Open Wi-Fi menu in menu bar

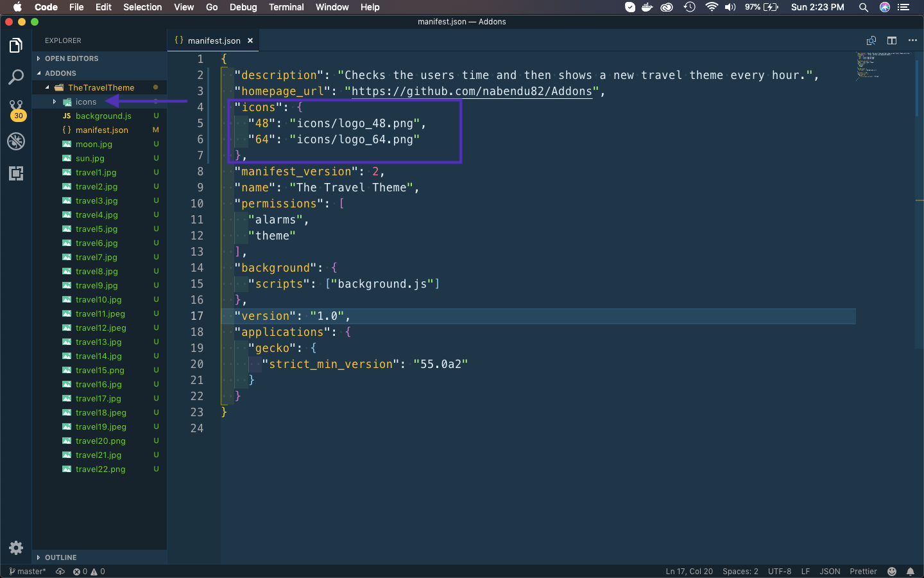point(711,7)
